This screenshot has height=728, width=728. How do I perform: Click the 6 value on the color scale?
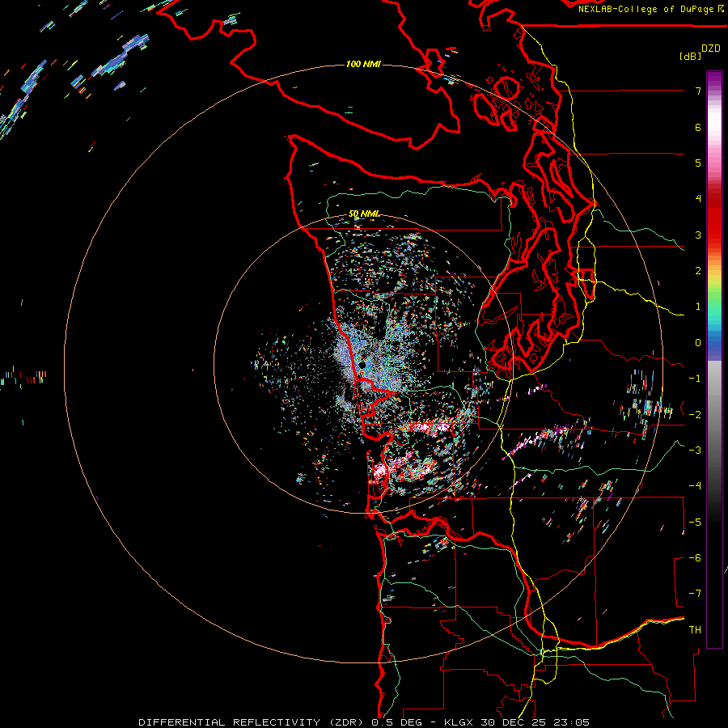[x=698, y=127]
